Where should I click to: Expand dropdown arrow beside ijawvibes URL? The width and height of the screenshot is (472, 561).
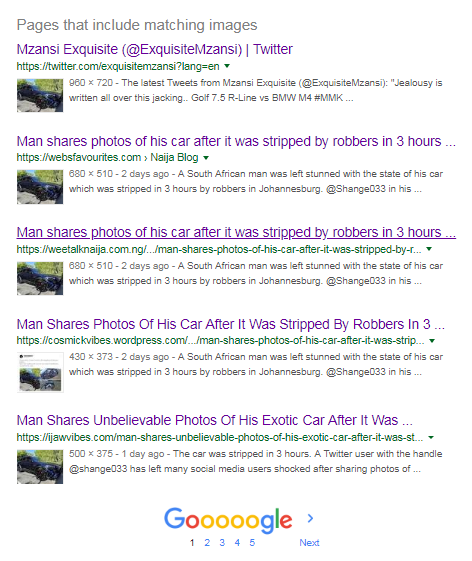click(431, 438)
